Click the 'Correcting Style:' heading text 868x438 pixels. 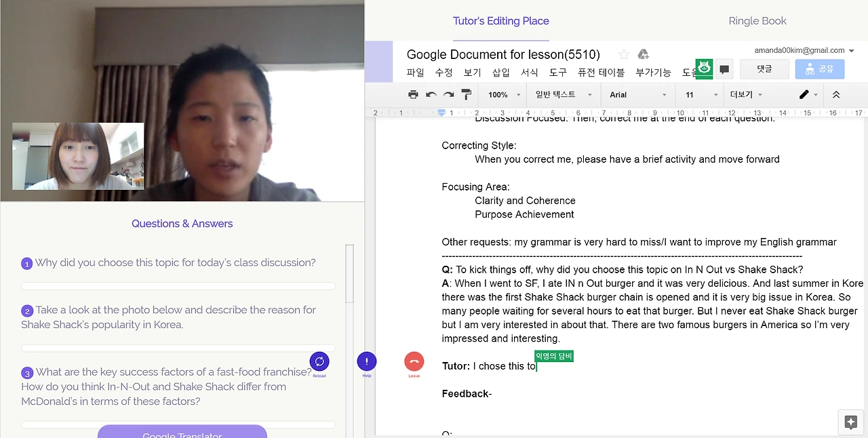point(479,146)
